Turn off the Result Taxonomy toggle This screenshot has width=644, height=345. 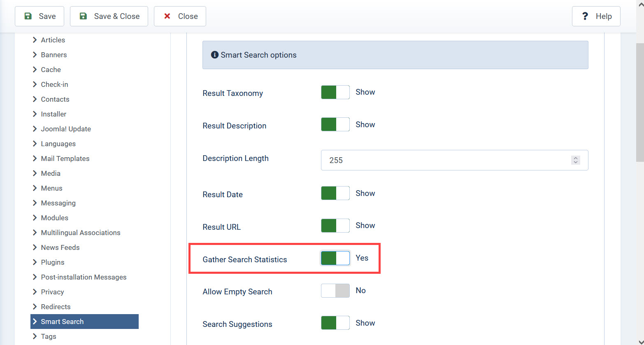coord(335,92)
